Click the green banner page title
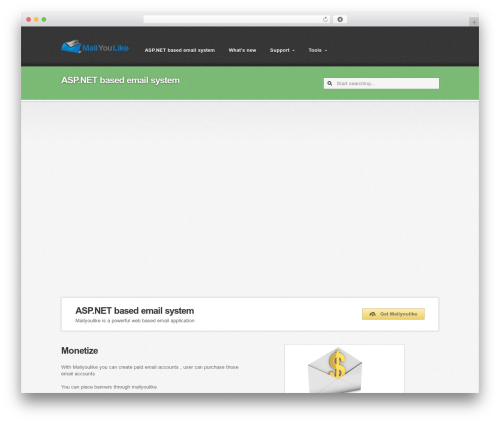The height and width of the screenshot is (423, 500). 120,80
